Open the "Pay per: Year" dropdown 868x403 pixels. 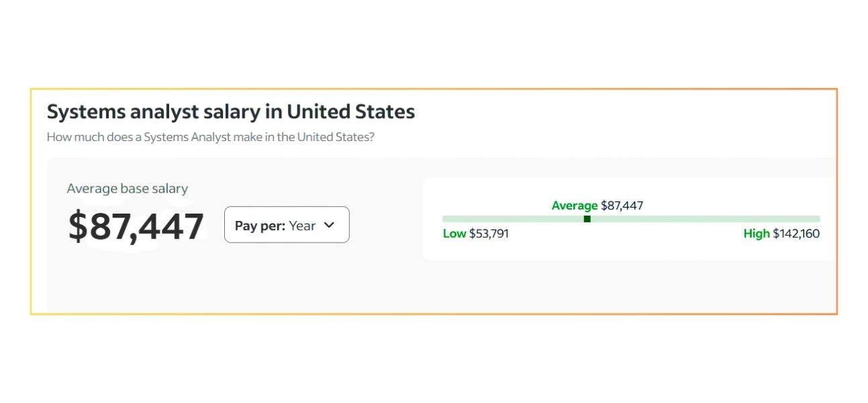pyautogui.click(x=287, y=225)
